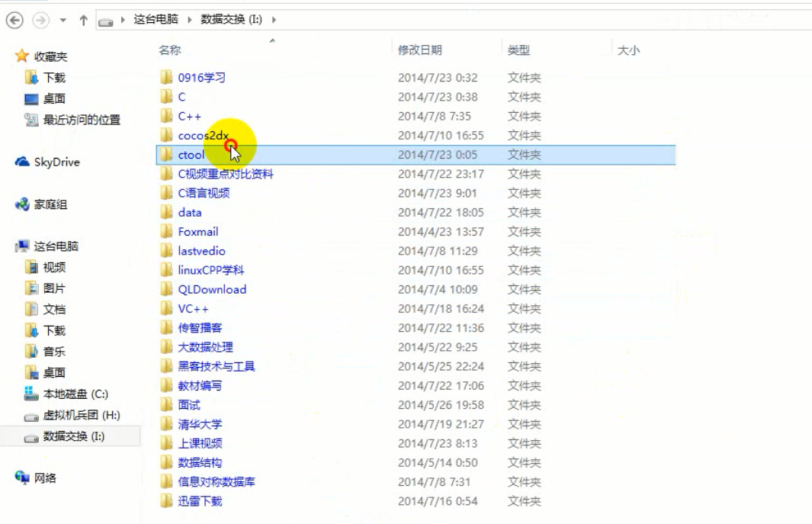Click 数据交换 (I:) in the address path
This screenshot has width=812, height=524.
point(232,19)
